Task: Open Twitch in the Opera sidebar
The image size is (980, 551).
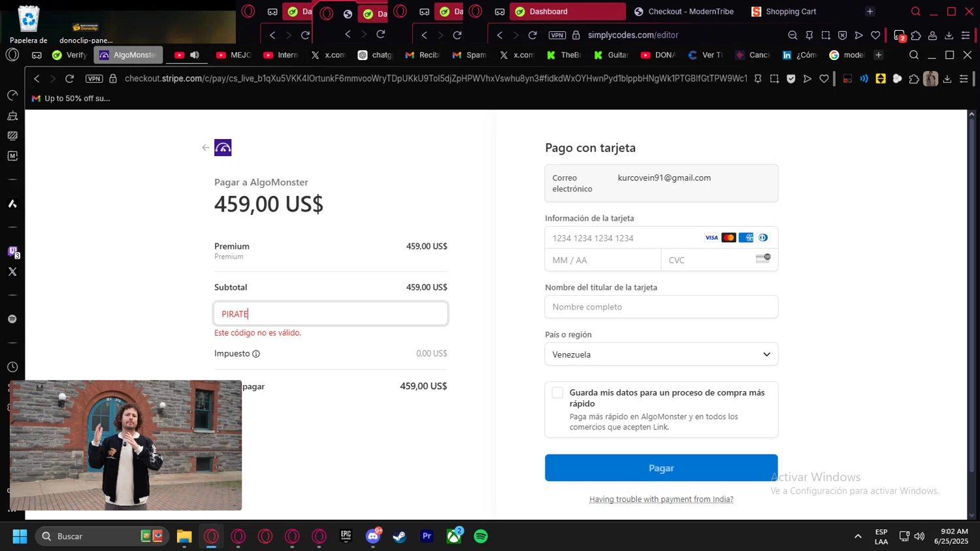Action: (12, 251)
